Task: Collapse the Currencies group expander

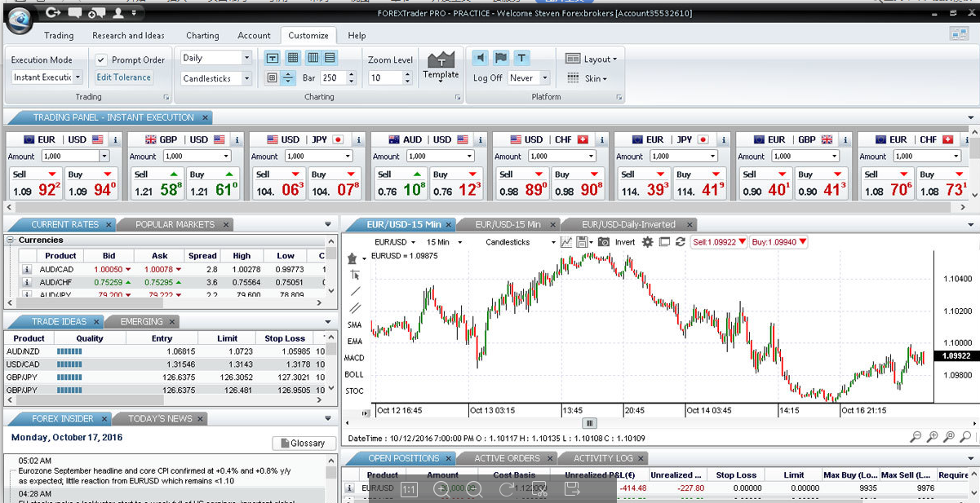Action: (11, 240)
